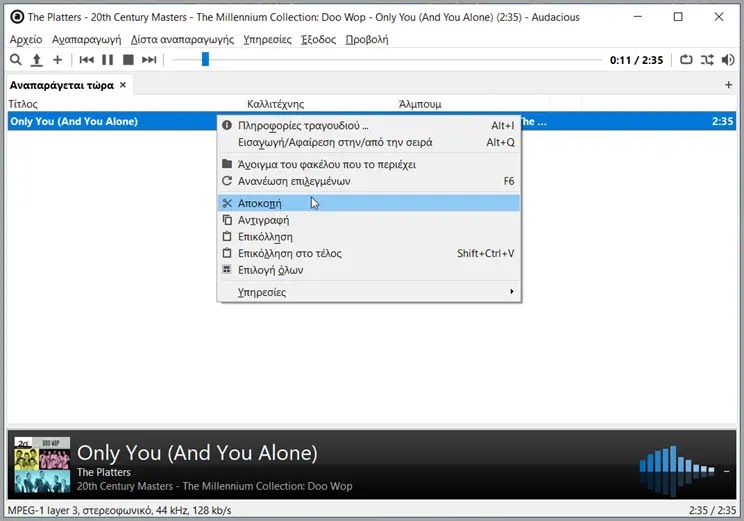
Task: Choose Αποκοπή in context menu
Action: pos(369,203)
